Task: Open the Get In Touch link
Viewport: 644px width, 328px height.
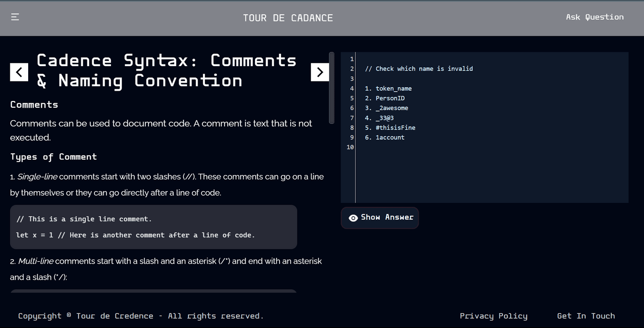Action: 586,316
